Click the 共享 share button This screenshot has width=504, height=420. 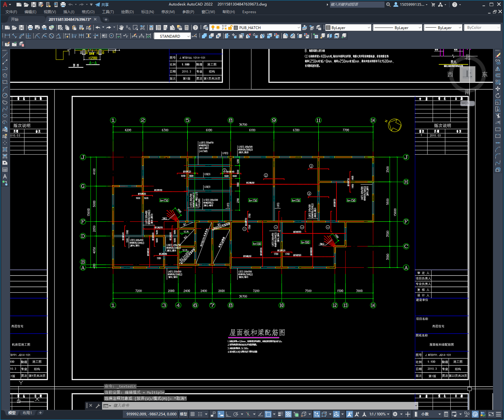[x=102, y=5]
